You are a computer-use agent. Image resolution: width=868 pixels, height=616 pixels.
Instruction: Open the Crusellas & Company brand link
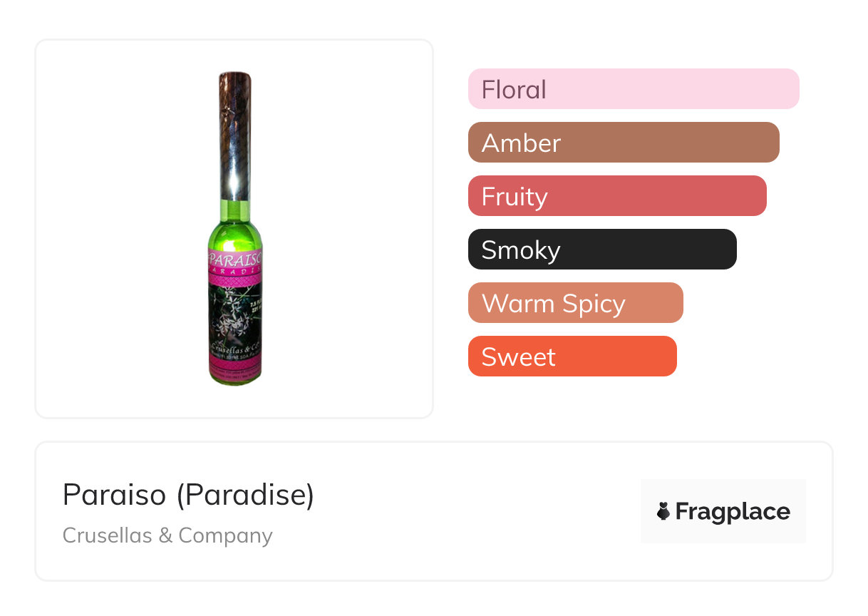coord(167,535)
